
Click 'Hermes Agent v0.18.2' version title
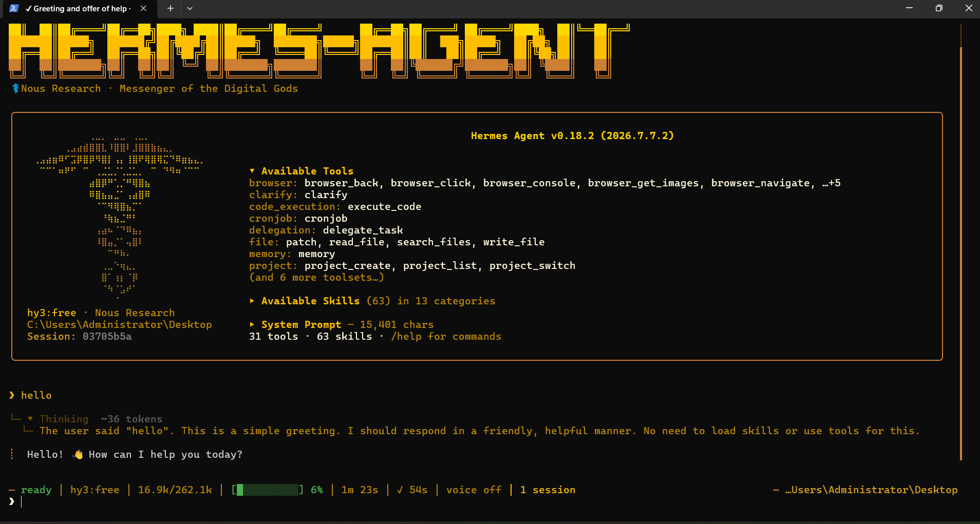[572, 135]
